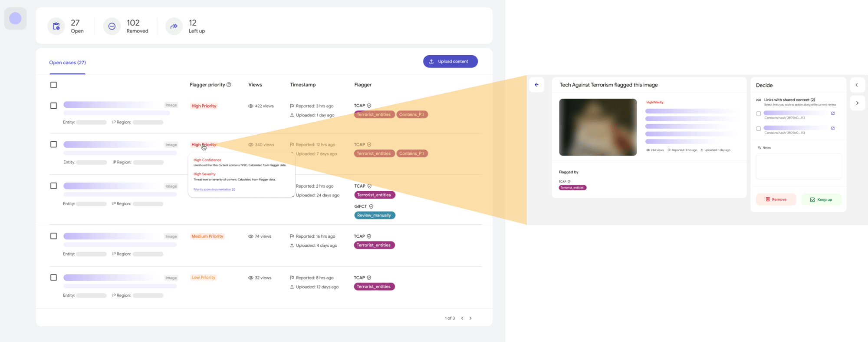The height and width of the screenshot is (342, 868).
Task: Click the Timestamp column header
Action: pyautogui.click(x=302, y=85)
